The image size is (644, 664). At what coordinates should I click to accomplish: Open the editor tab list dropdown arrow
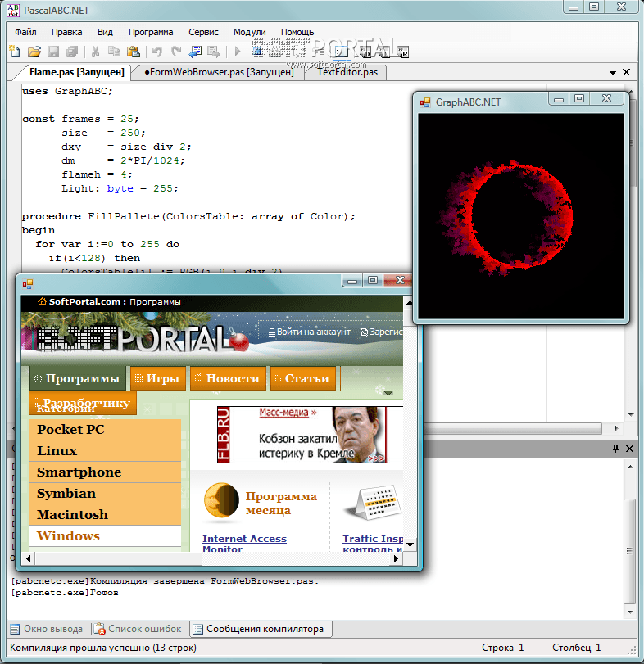coord(612,73)
